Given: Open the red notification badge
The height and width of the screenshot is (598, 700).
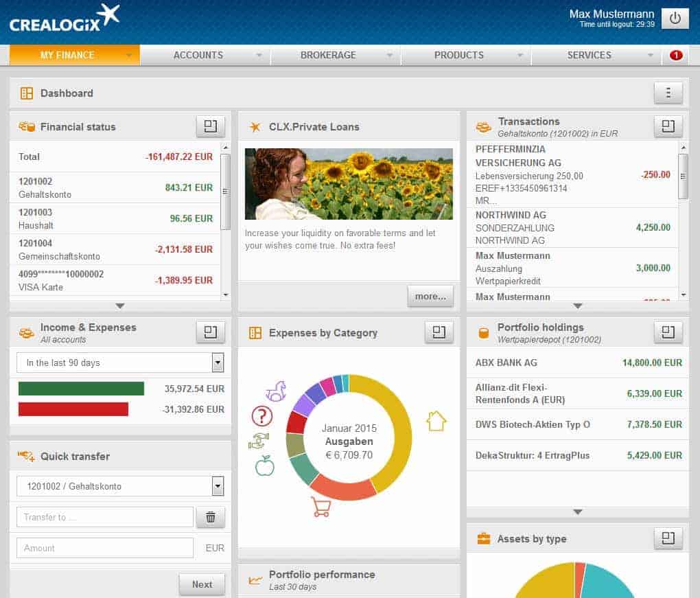Looking at the screenshot, I should tap(676, 55).
